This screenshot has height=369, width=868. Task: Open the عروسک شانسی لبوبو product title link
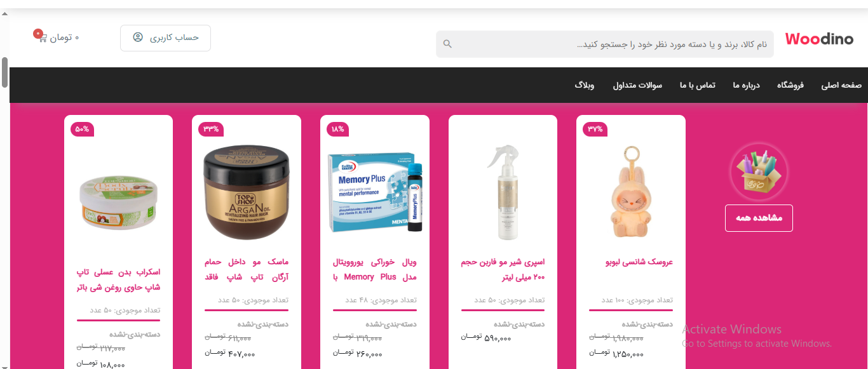[639, 262]
